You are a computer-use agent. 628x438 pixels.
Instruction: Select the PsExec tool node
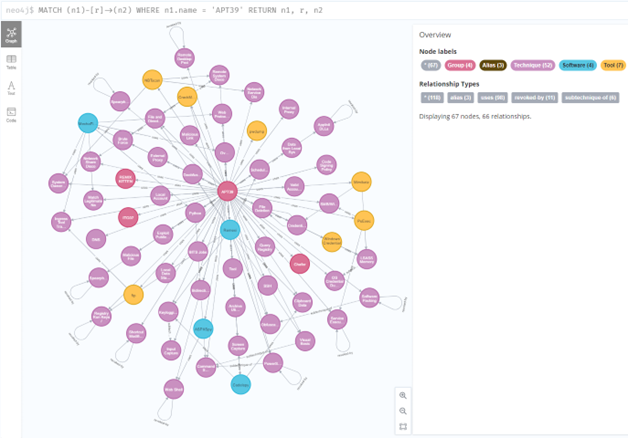(x=364, y=221)
